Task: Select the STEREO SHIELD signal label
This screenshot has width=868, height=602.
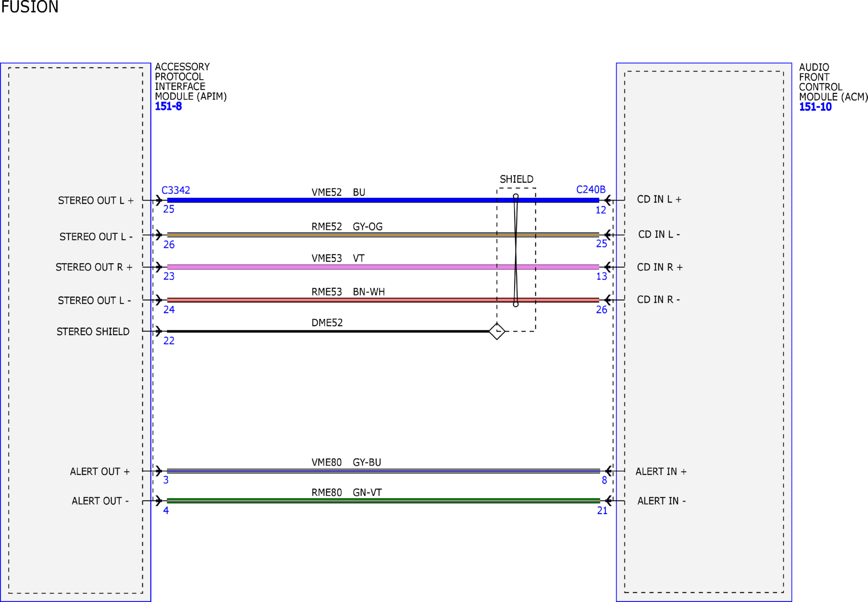Action: click(x=93, y=332)
